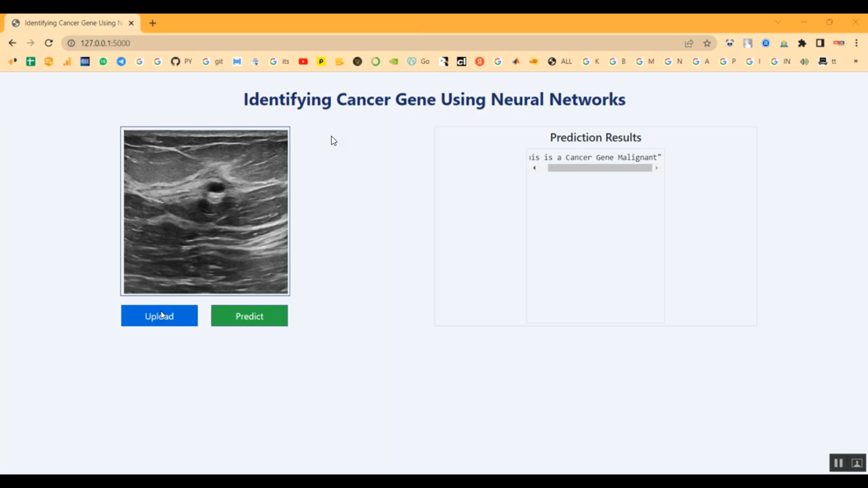Open the YouTube bookmark icon
868x488 pixels.
[303, 61]
